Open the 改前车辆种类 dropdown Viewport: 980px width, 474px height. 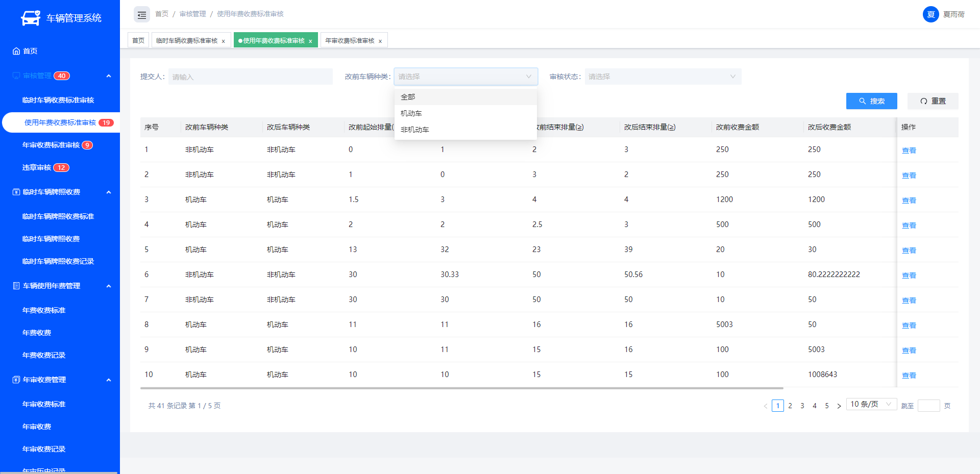465,77
